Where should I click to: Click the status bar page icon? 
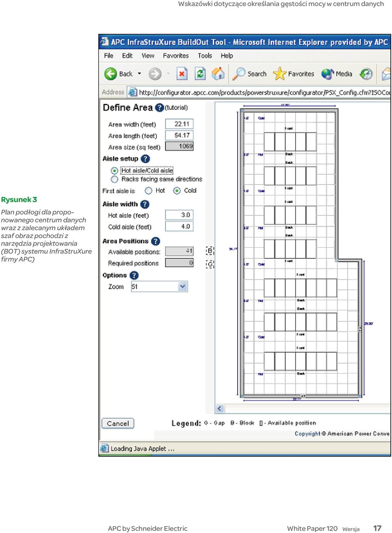click(x=105, y=448)
